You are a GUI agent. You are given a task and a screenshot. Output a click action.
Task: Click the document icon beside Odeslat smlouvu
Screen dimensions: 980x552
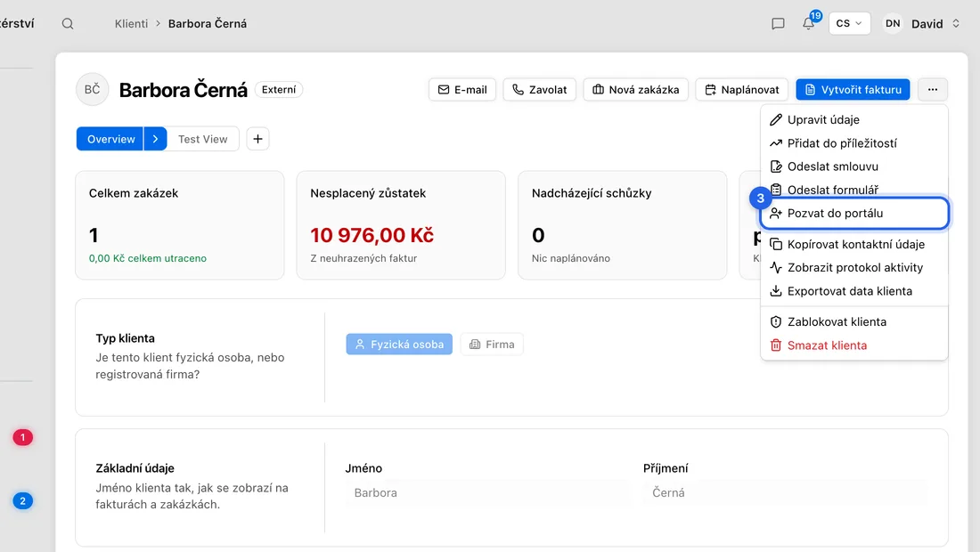pyautogui.click(x=776, y=166)
